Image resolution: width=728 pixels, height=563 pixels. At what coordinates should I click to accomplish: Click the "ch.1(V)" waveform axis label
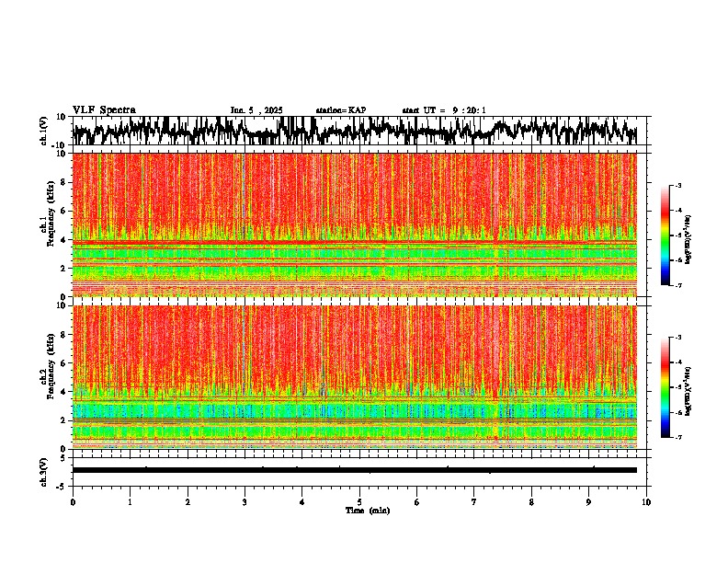click(44, 131)
